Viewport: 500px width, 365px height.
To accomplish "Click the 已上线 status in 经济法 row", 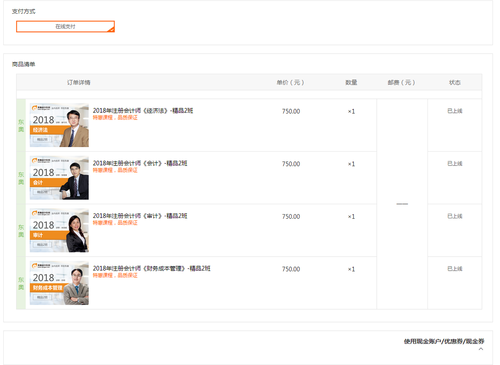I will pyautogui.click(x=455, y=111).
